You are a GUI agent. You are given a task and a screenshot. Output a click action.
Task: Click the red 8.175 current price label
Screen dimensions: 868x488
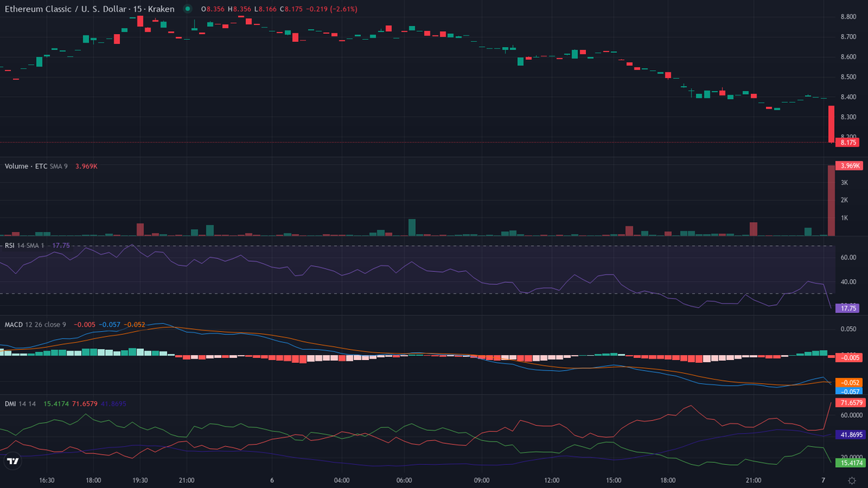(x=847, y=142)
